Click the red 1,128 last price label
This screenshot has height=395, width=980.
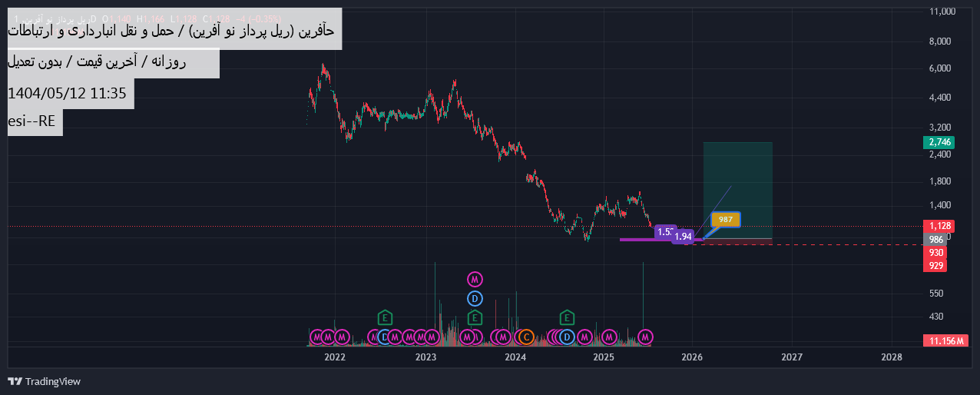pos(940,226)
